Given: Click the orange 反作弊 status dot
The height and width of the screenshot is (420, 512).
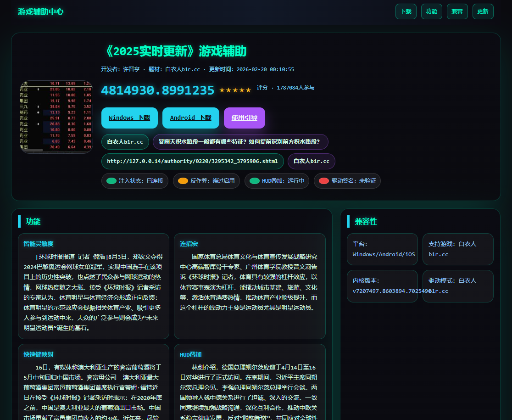Looking at the screenshot, I should [x=183, y=181].
